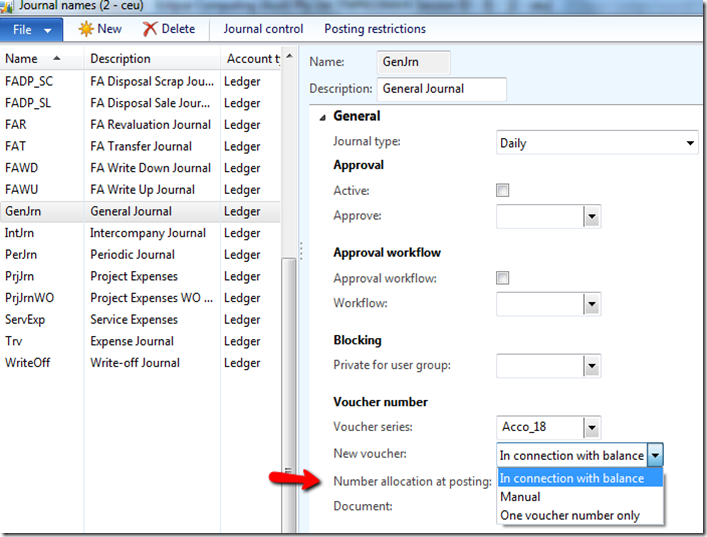
Task: Select the FADP_SL journal row
Action: click(x=140, y=103)
